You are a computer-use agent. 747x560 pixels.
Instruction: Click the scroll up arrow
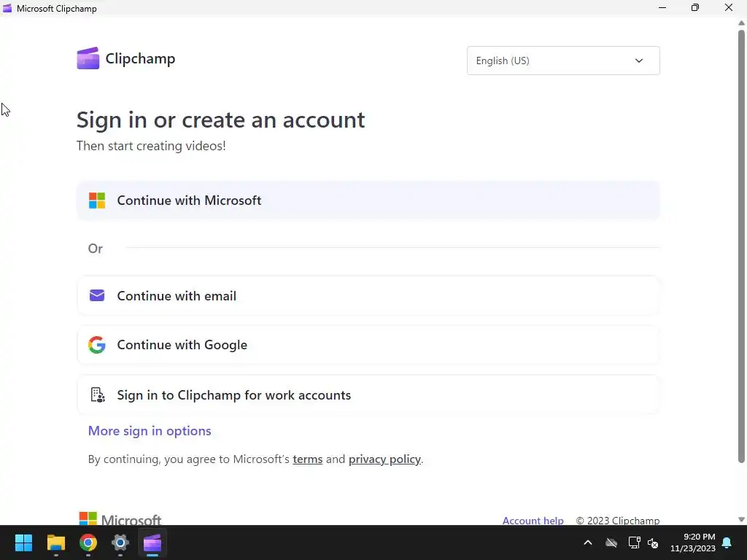[741, 23]
